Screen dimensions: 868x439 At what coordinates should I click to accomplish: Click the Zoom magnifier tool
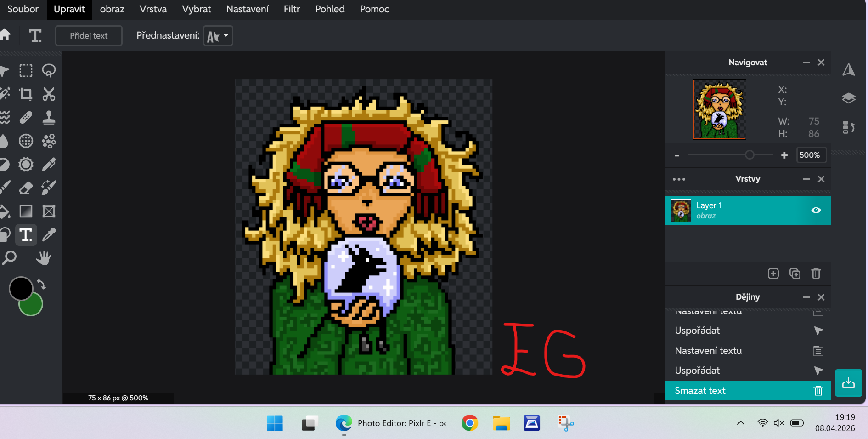[x=9, y=258]
